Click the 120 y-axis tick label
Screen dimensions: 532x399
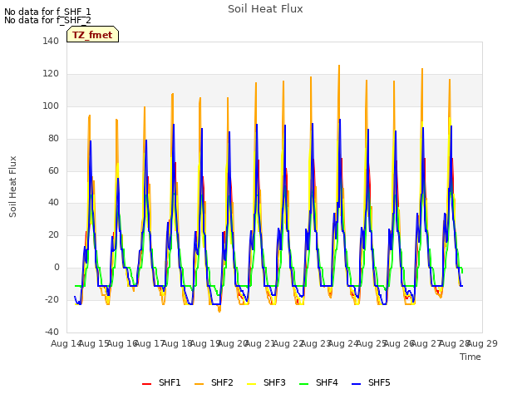click(x=51, y=74)
